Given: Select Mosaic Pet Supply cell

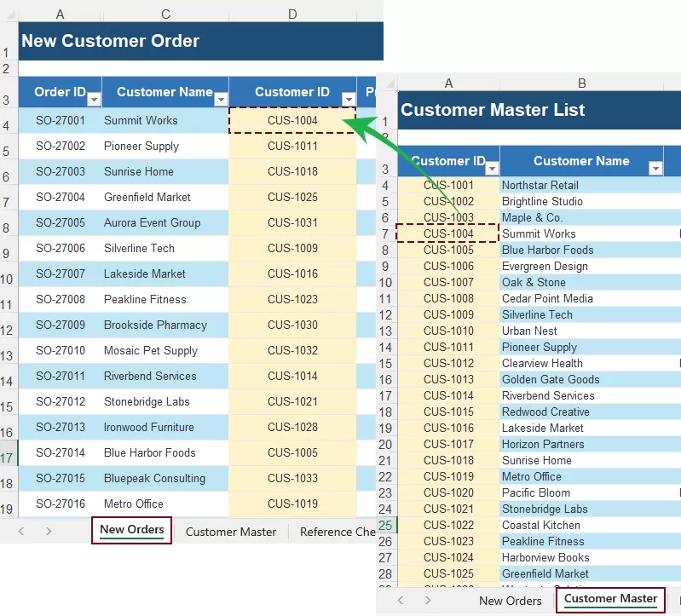Looking at the screenshot, I should point(165,350).
